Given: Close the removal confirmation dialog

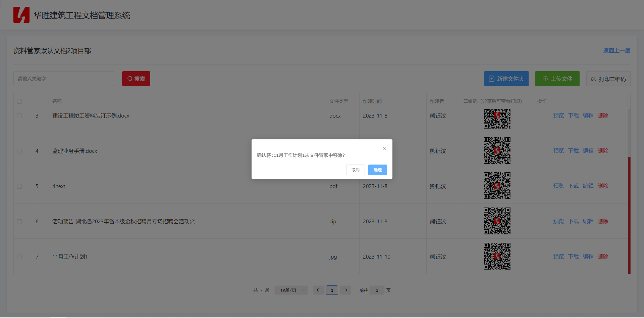Looking at the screenshot, I should pyautogui.click(x=384, y=148).
